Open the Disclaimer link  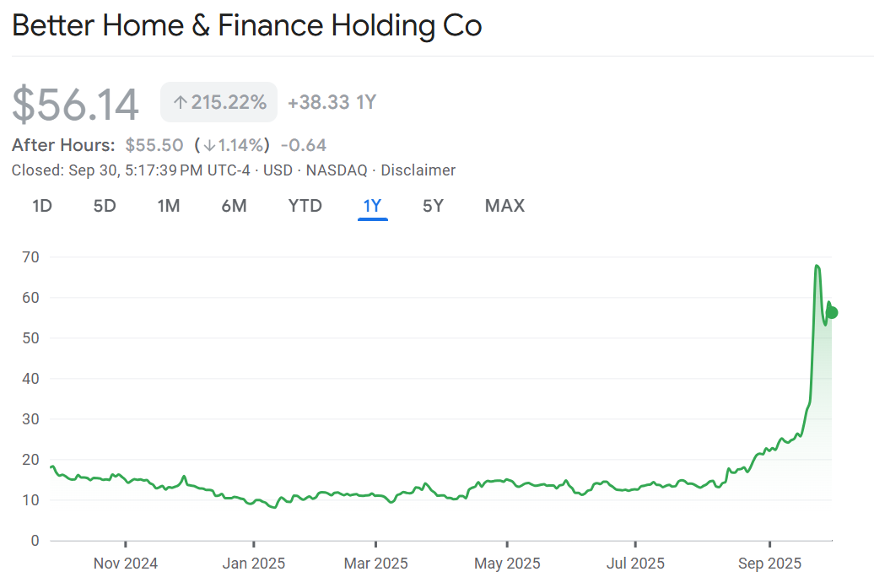418,170
